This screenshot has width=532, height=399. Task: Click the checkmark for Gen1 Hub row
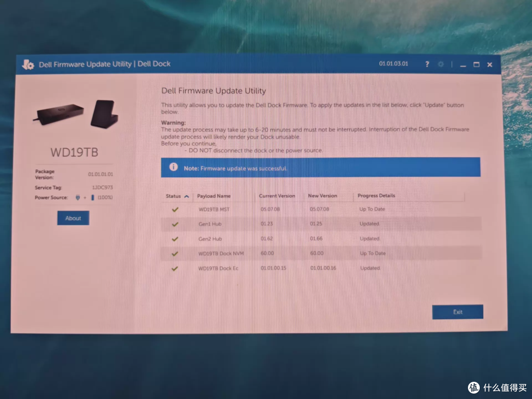[x=175, y=224]
